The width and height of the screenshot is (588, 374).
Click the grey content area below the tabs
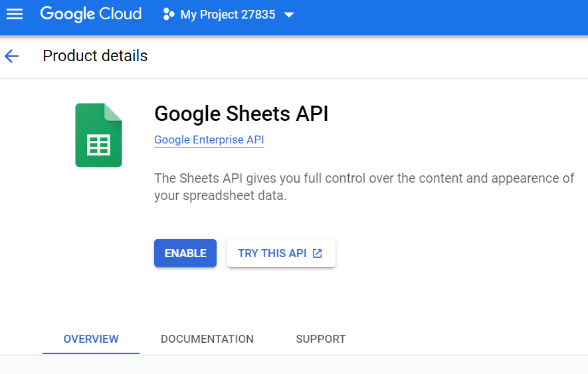click(x=292, y=365)
